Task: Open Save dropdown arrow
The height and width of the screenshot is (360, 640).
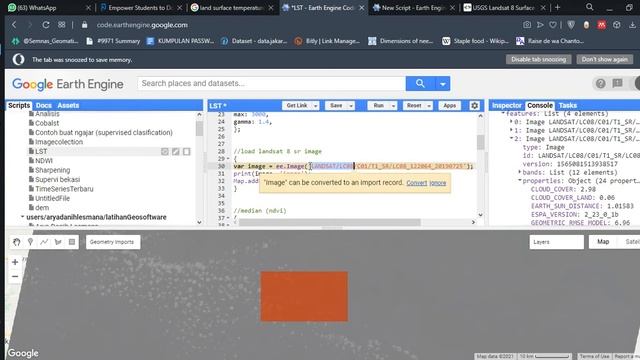Action: [x=351, y=106]
